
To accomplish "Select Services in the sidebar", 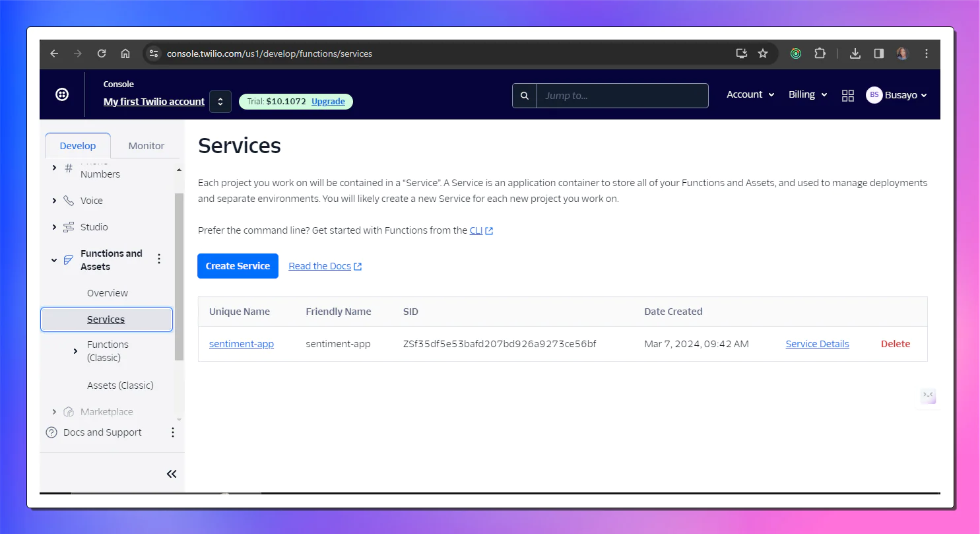I will pyautogui.click(x=107, y=319).
